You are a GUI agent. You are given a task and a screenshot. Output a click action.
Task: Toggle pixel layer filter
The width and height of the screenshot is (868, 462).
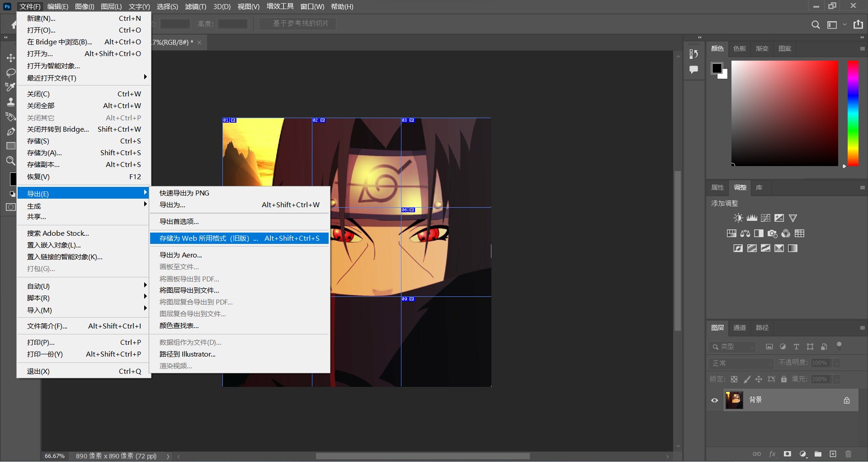(x=769, y=347)
